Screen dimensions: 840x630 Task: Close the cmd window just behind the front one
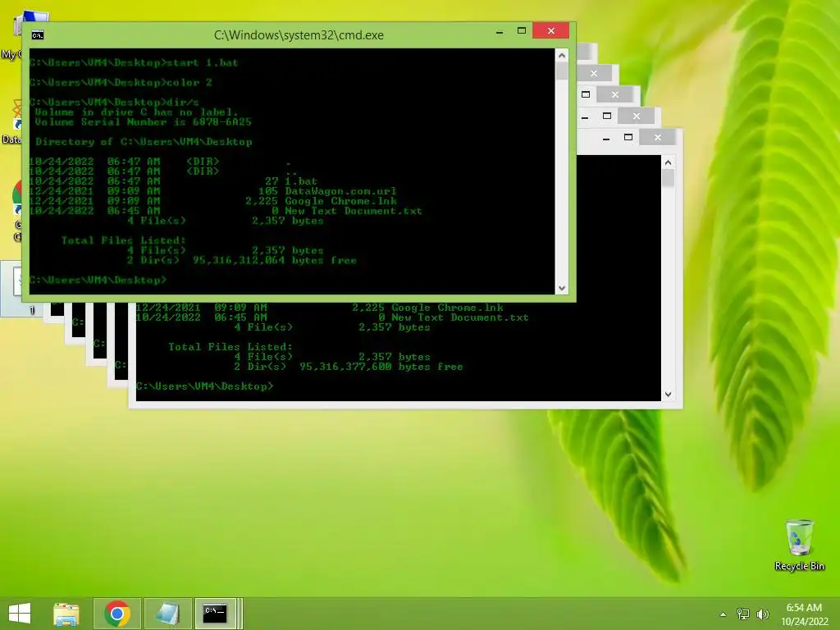pyautogui.click(x=657, y=138)
